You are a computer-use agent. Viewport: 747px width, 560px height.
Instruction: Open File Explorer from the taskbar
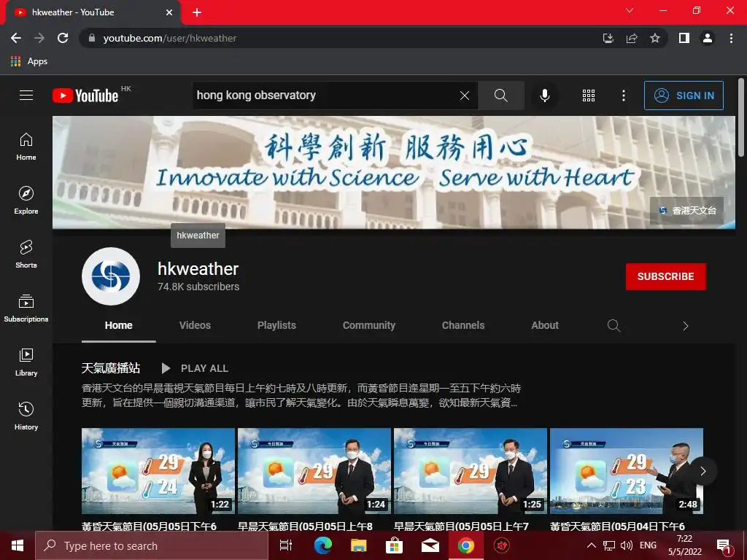pyautogui.click(x=359, y=545)
